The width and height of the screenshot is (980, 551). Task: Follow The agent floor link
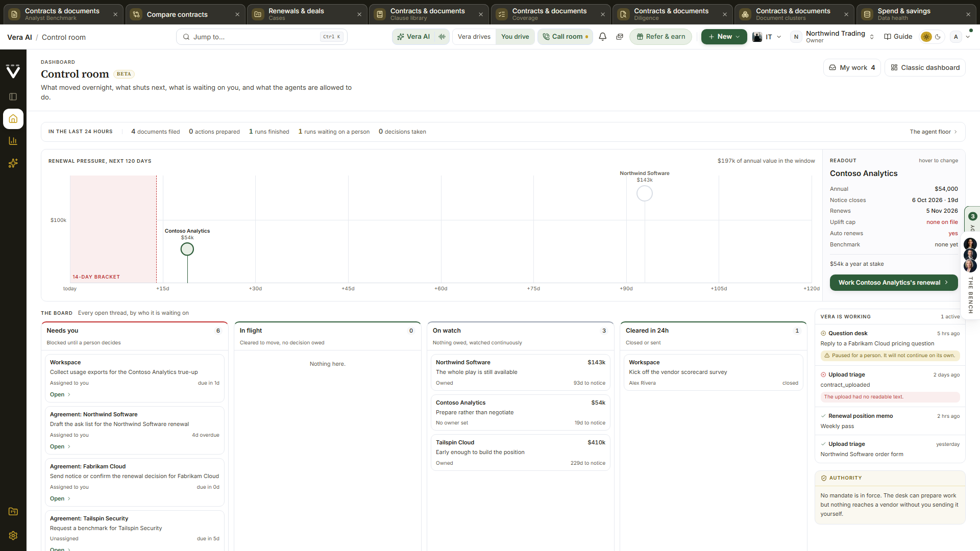pos(933,132)
